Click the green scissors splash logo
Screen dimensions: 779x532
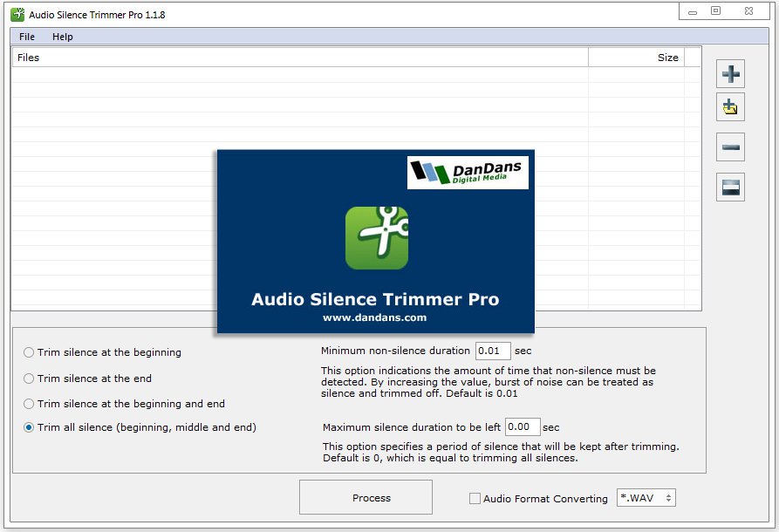coord(377,238)
